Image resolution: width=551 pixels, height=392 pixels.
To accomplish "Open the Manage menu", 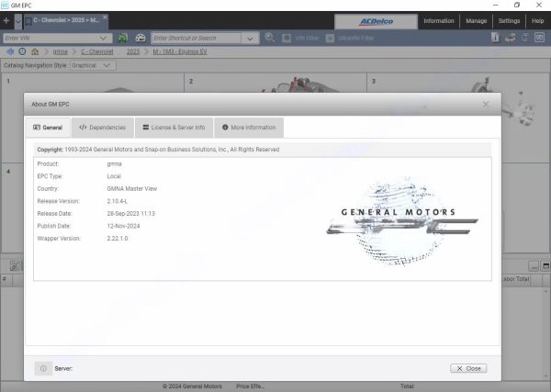I will point(476,21).
